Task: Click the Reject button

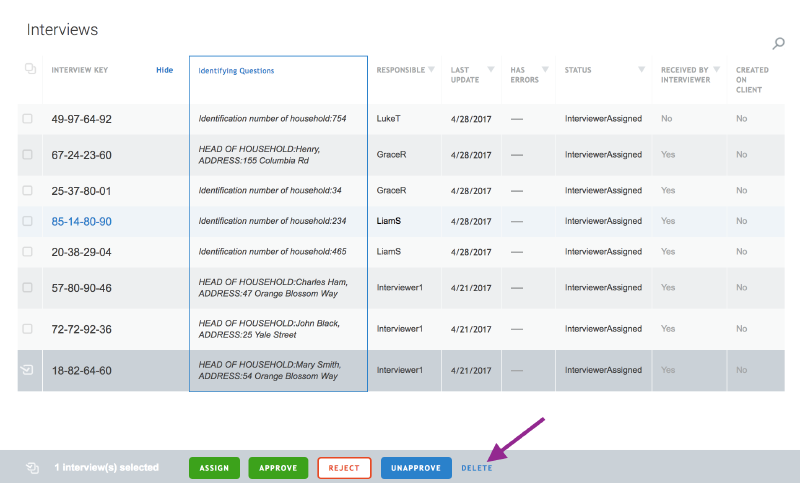Action: pyautogui.click(x=344, y=468)
